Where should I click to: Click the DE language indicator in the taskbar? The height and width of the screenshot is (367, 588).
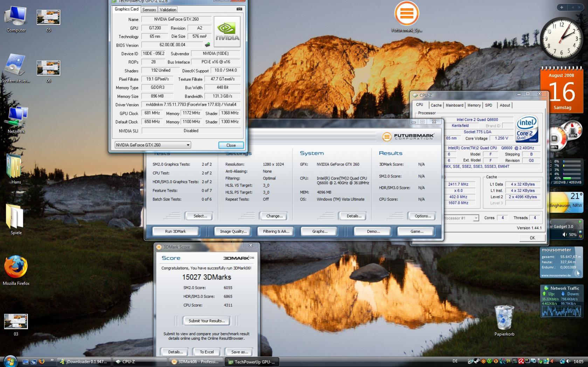[455, 361]
